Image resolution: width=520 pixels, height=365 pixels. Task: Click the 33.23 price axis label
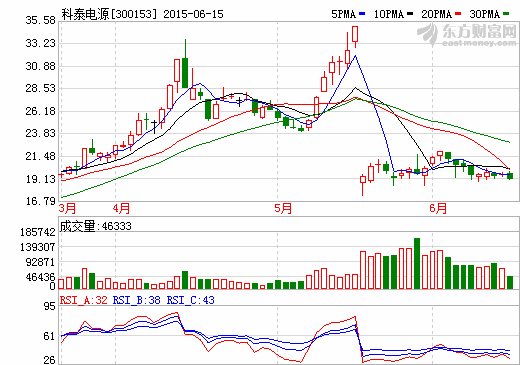coord(41,43)
